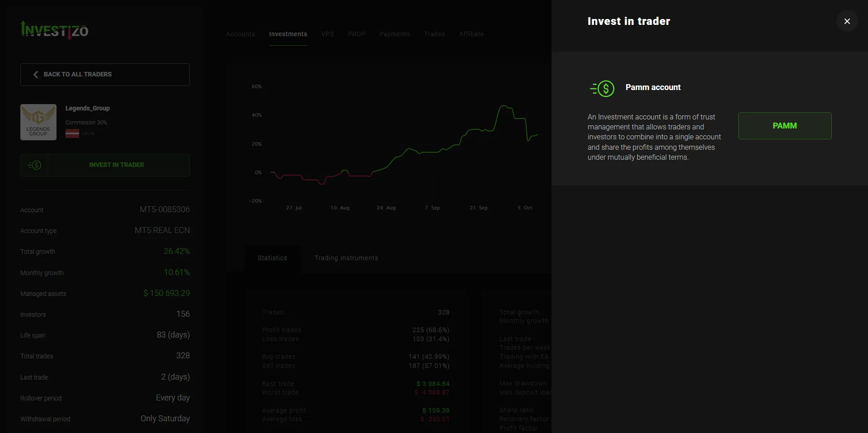Open the Investizo logo homepage
Viewport: 868px width, 433px height.
(55, 30)
